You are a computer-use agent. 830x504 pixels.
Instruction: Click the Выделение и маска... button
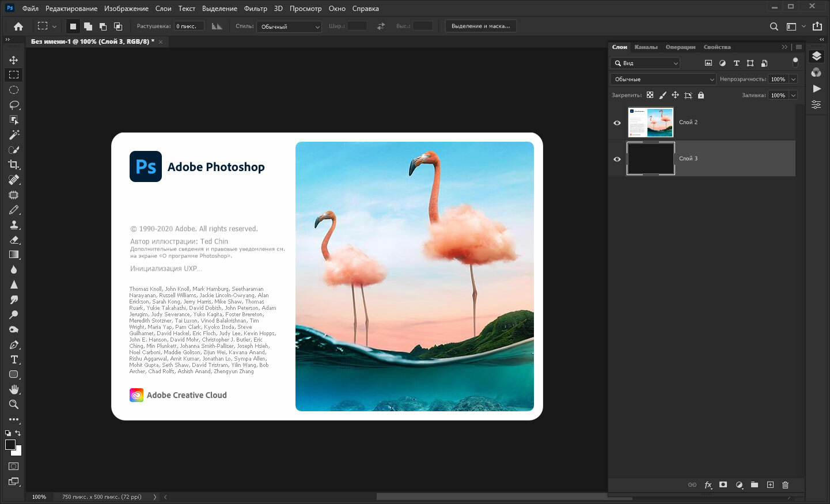(x=481, y=26)
